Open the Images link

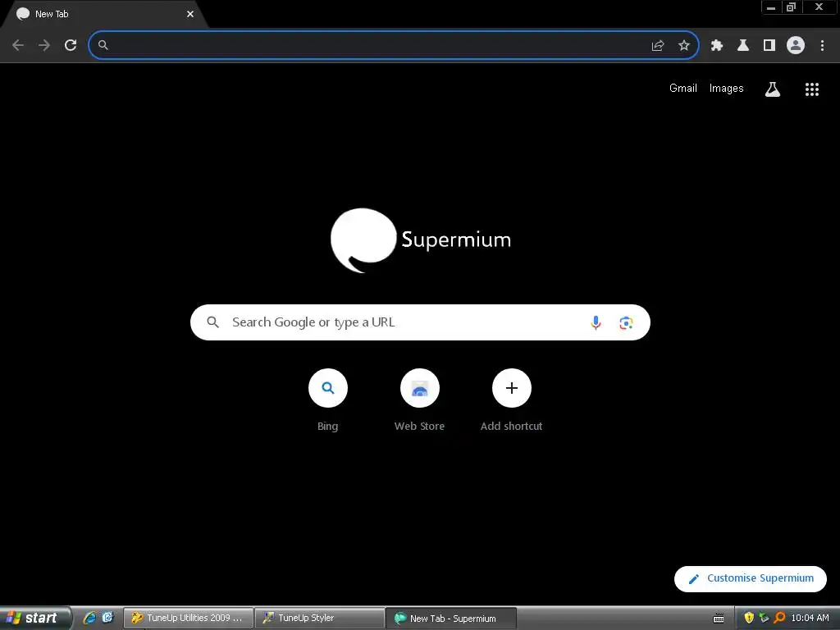click(x=727, y=89)
